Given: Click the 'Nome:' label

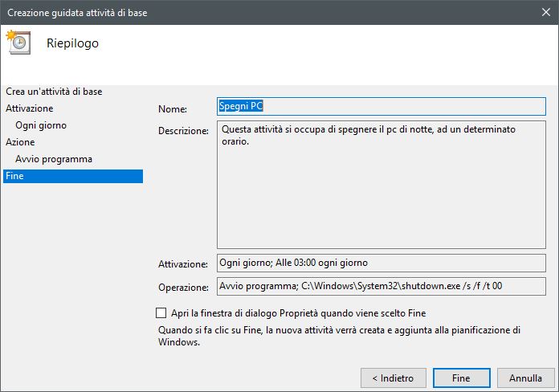Looking at the screenshot, I should [173, 109].
